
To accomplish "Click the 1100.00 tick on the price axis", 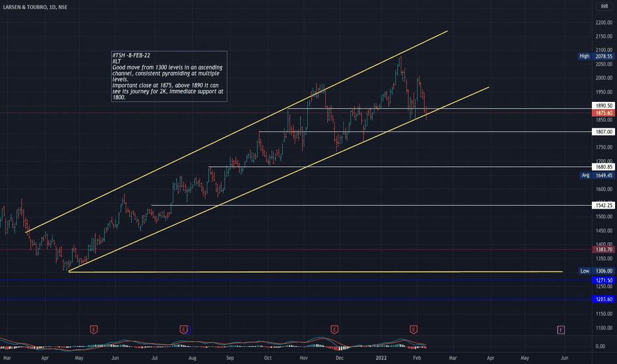I will (604, 328).
